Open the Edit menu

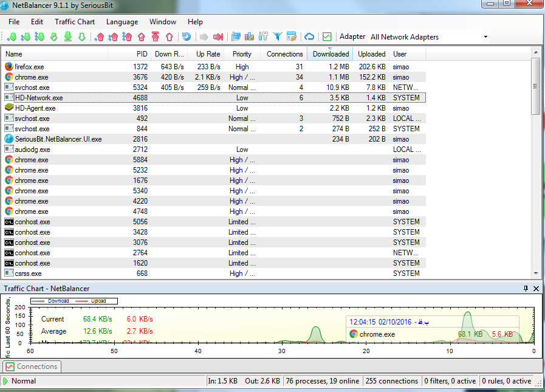point(37,21)
